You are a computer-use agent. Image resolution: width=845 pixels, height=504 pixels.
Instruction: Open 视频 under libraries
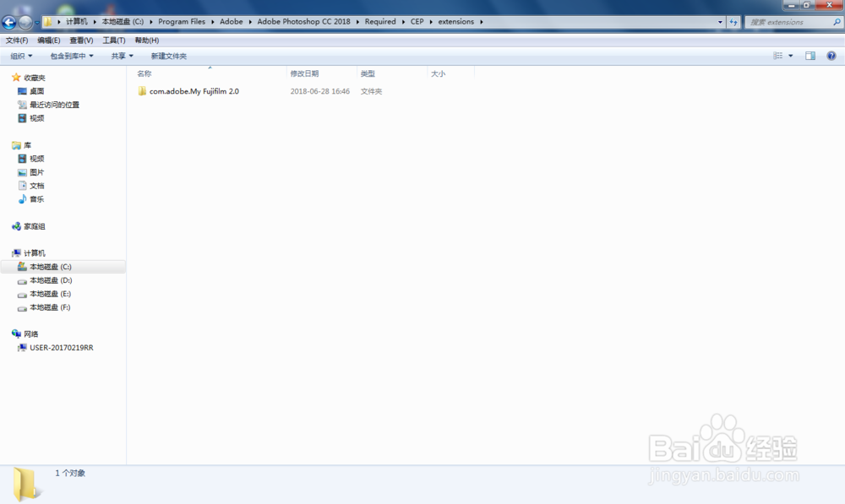click(x=36, y=159)
